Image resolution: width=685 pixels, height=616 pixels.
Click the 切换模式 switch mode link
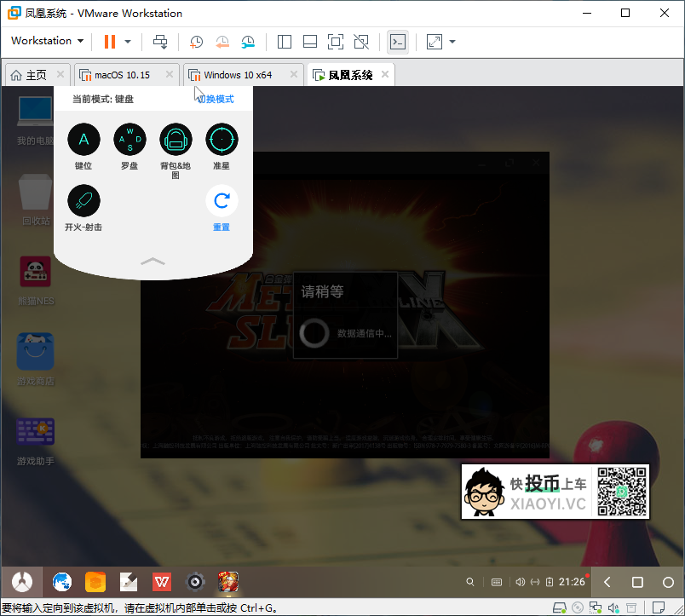(x=216, y=99)
